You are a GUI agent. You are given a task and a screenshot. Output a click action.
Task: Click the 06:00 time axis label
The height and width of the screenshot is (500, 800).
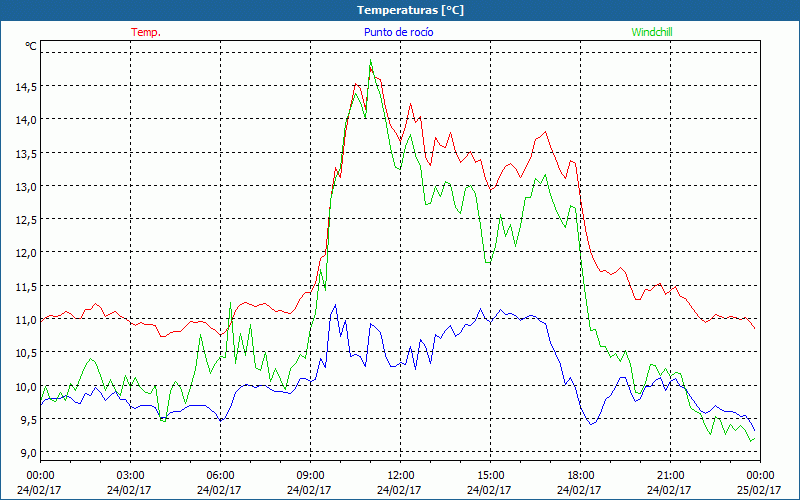click(220, 476)
